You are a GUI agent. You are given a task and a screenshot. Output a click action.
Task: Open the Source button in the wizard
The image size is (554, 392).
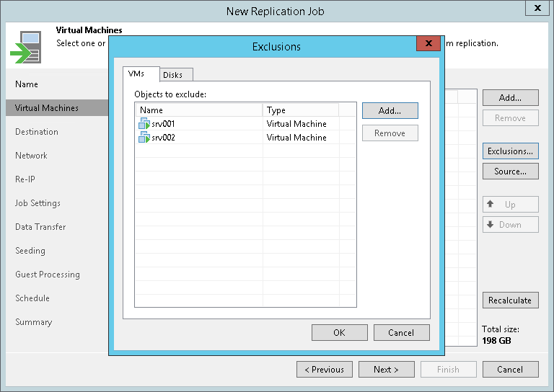coord(510,171)
